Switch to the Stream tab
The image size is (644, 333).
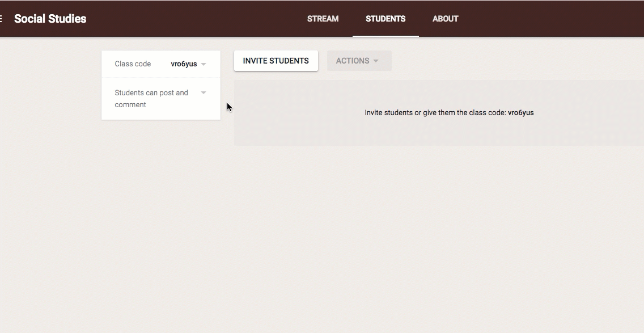tap(323, 19)
